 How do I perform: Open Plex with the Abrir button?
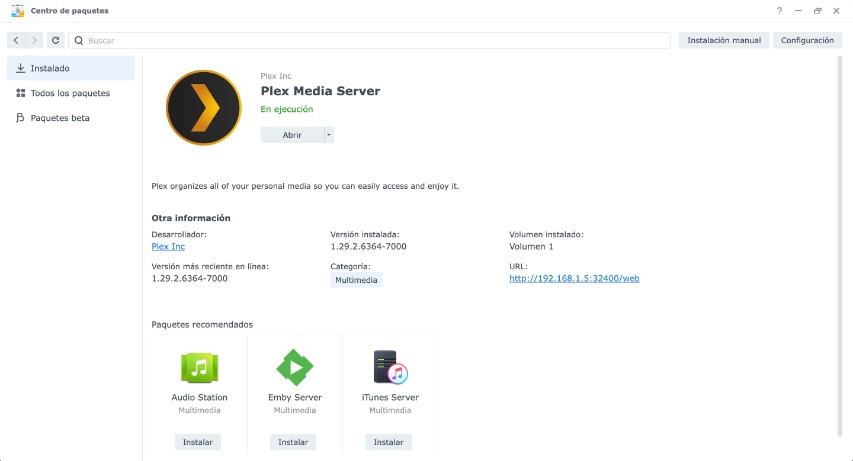[x=292, y=135]
